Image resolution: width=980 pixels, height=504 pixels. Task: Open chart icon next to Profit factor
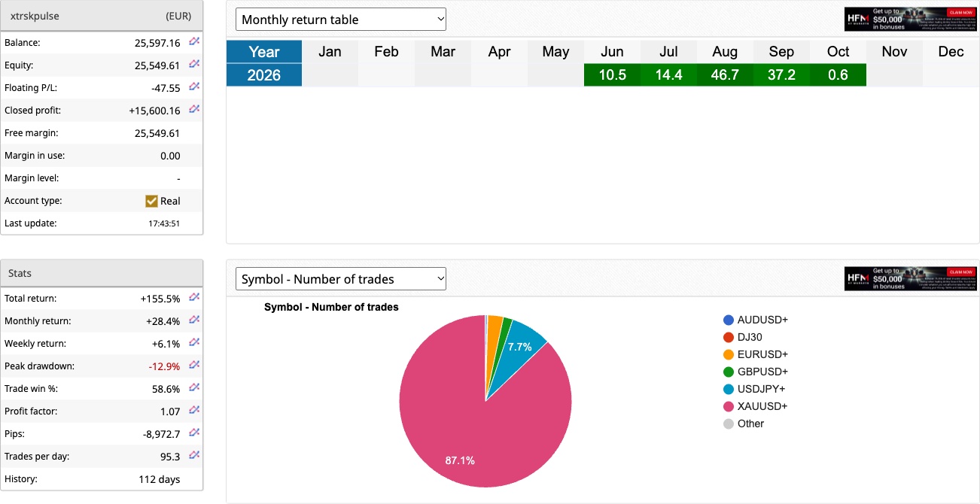(194, 410)
